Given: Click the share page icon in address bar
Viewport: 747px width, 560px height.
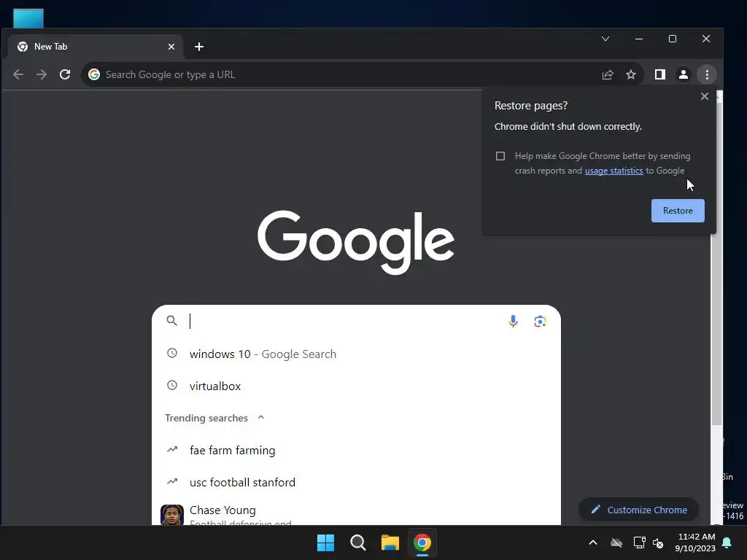Looking at the screenshot, I should [x=608, y=75].
